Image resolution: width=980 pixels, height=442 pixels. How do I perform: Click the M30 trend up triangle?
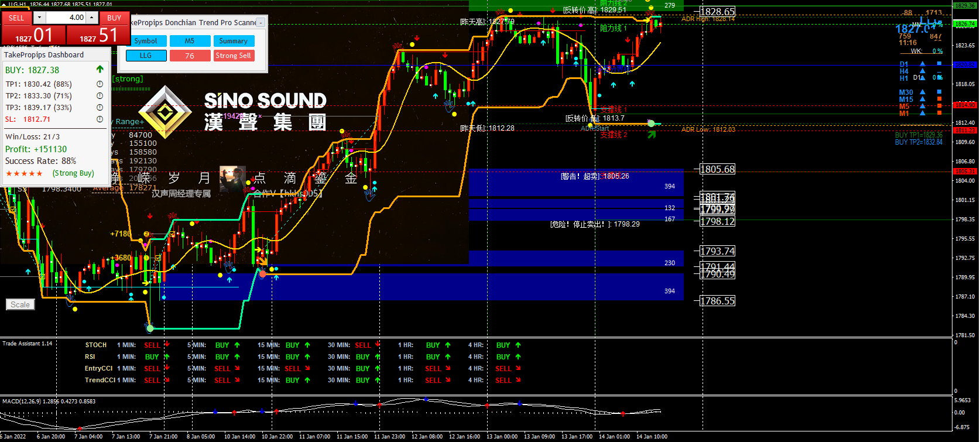923,92
